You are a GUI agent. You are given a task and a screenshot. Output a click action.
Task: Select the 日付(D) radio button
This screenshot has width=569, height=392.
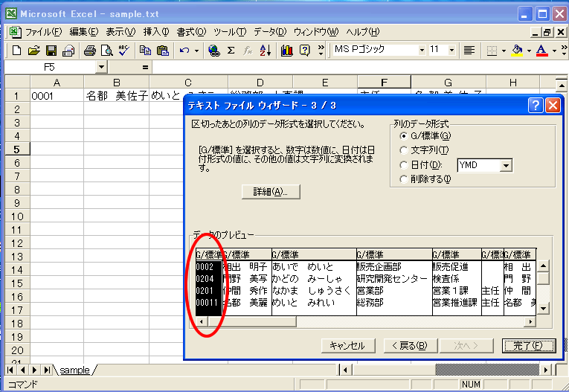(x=403, y=165)
